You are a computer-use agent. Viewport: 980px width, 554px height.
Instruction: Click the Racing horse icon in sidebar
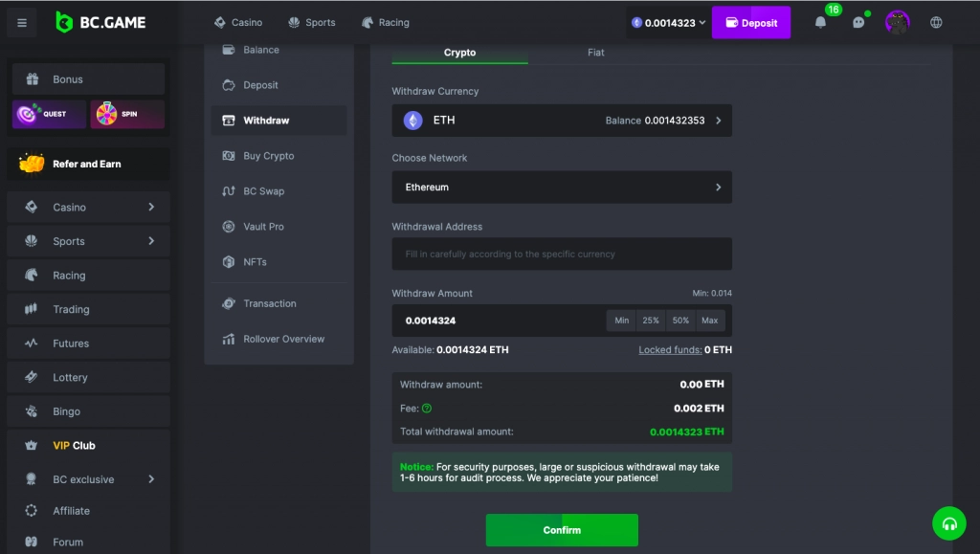[32, 275]
